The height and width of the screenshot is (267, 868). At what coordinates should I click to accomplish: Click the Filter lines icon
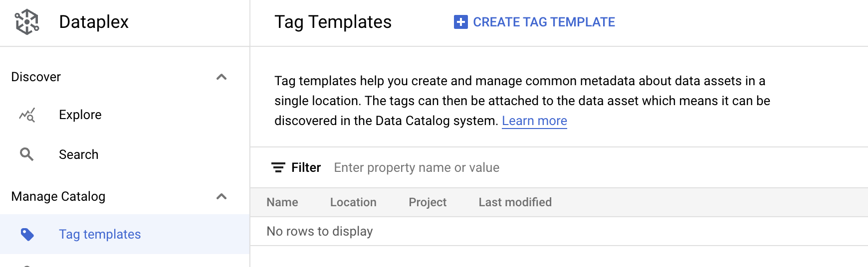point(278,167)
